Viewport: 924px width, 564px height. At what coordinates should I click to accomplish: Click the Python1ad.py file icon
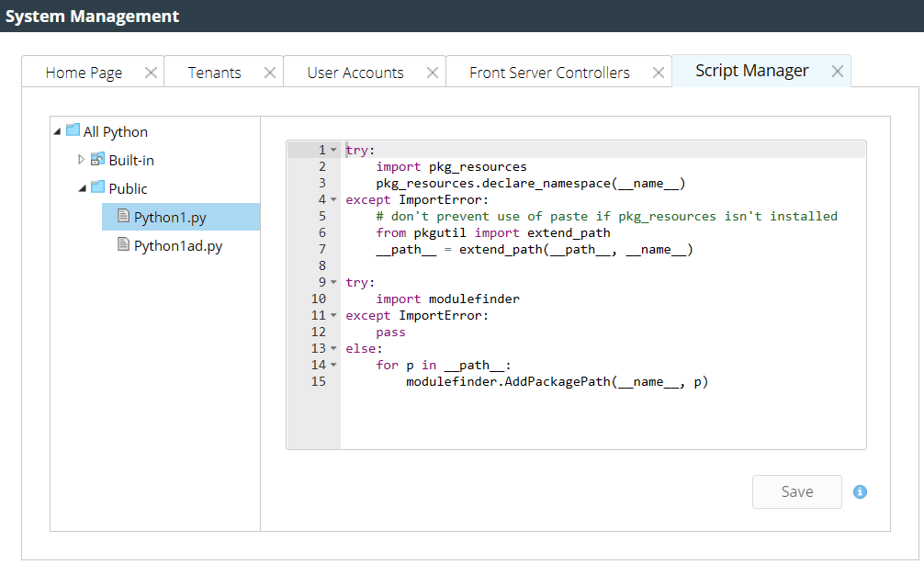(123, 245)
